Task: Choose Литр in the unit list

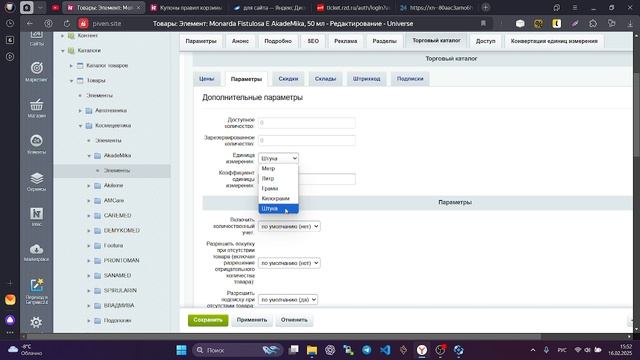Action: point(278,178)
